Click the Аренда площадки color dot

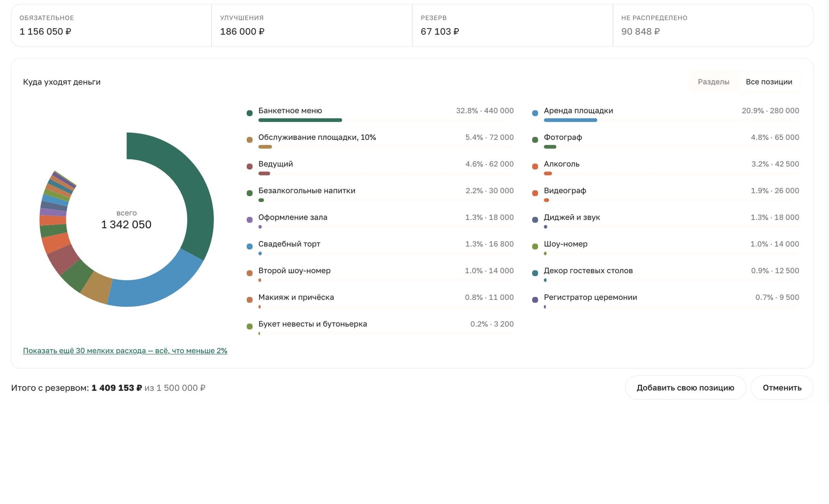tap(535, 113)
